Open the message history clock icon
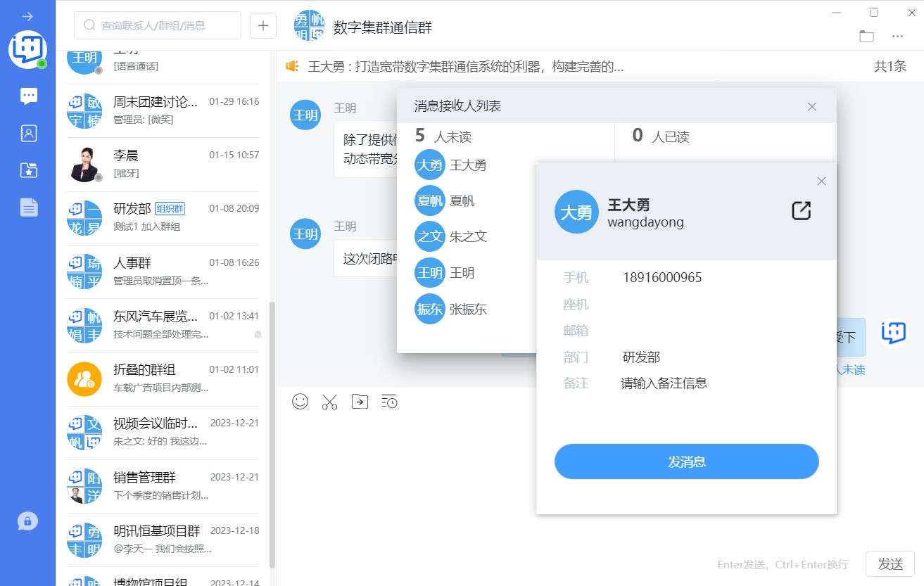924x586 pixels. coord(389,402)
